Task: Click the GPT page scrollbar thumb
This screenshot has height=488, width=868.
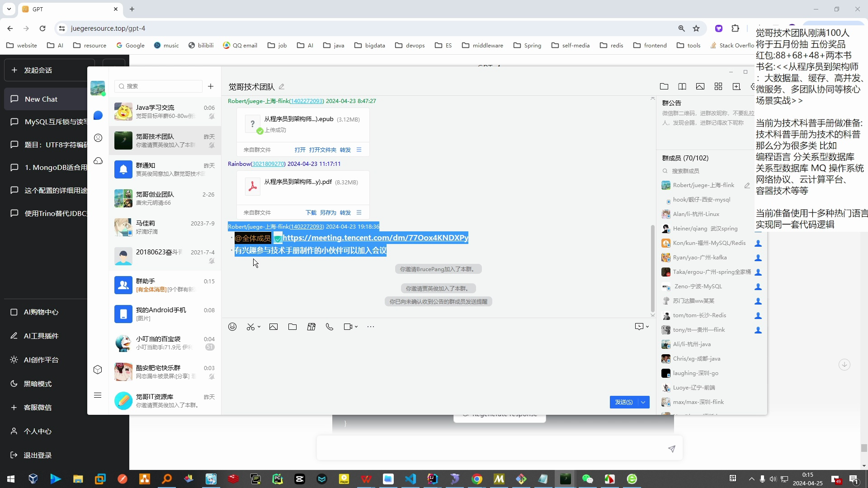Action: [864, 448]
